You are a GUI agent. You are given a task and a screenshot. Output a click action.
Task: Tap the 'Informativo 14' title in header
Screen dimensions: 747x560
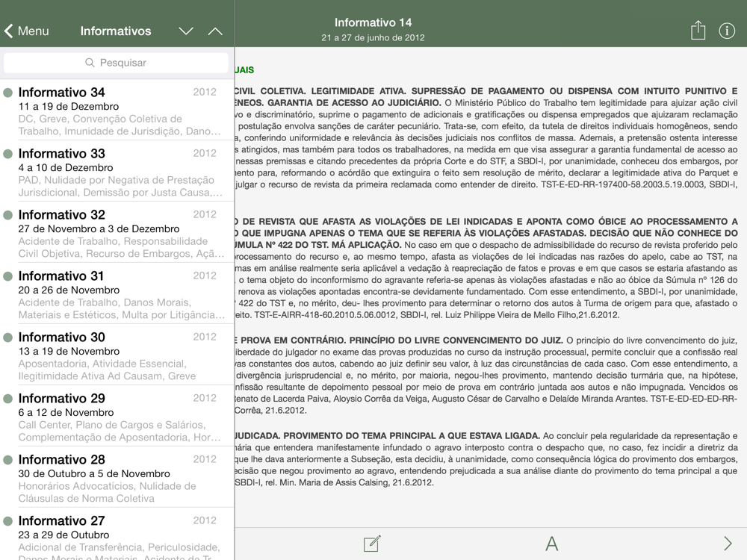[373, 22]
